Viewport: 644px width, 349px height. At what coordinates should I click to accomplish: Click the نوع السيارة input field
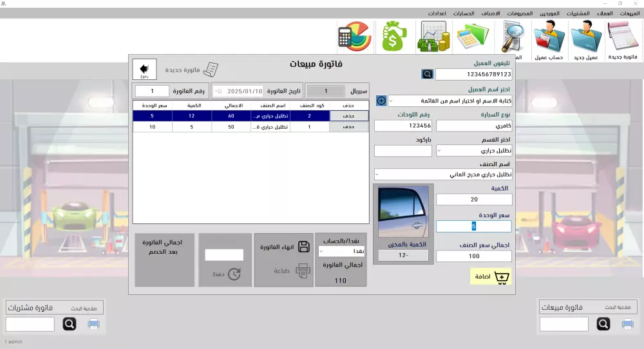tap(474, 126)
